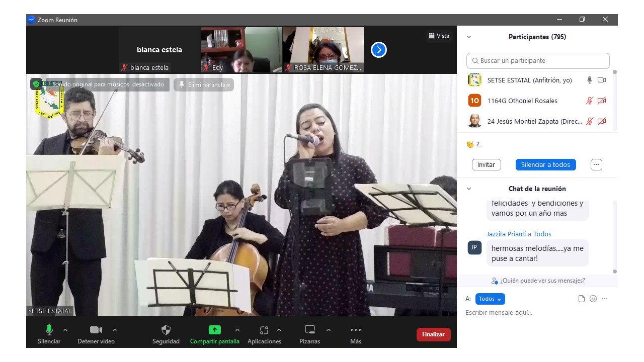Click Jazzita Prianti sender name
Screen dimensions: 644x362
click(506, 234)
